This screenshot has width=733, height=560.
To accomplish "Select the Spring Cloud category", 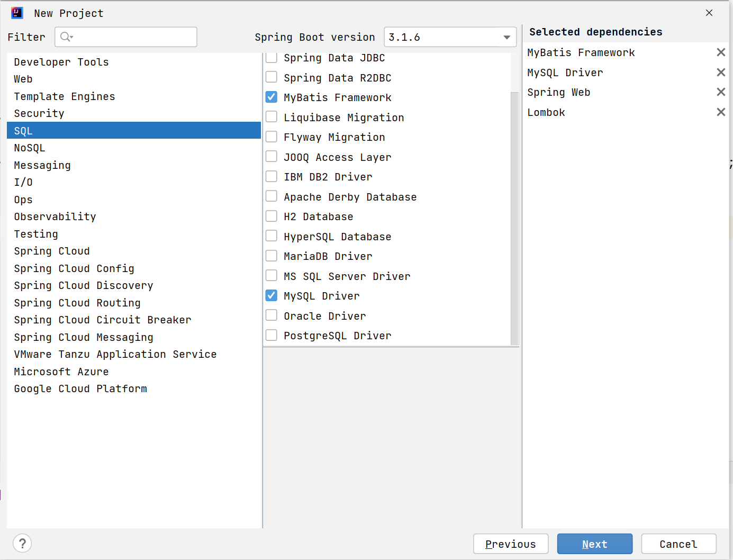I will pyautogui.click(x=134, y=251).
